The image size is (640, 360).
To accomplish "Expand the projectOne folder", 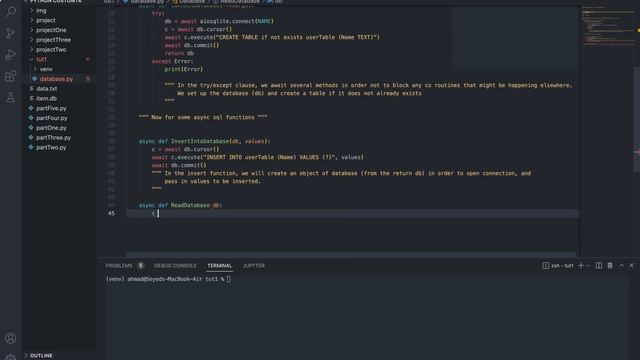I will [x=32, y=30].
